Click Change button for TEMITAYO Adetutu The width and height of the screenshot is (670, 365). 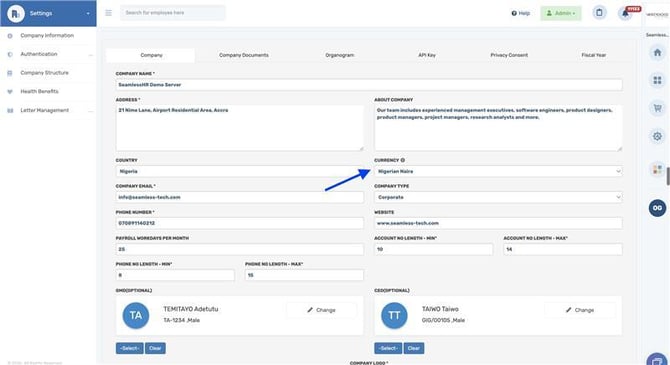(x=321, y=310)
